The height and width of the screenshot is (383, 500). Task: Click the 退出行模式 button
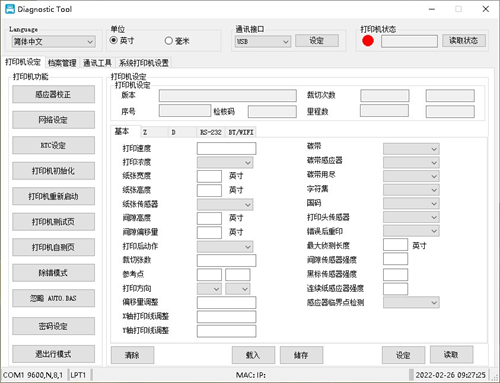click(x=53, y=354)
